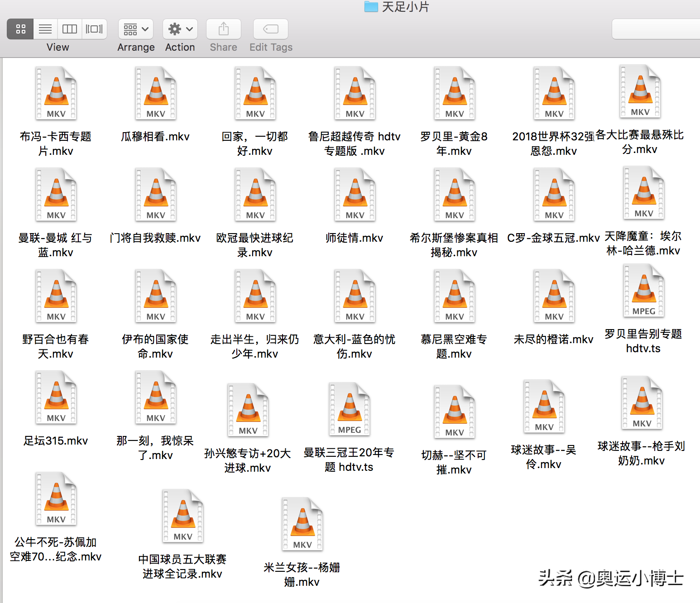The image size is (700, 603).
Task: Select 罗贝里告别专题 hdtv.ts MPEG icon
Action: (644, 291)
